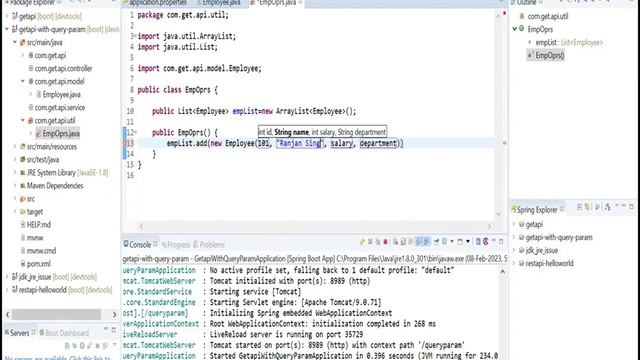Collapse the src/main/java folder
Image resolution: width=640 pixels, height=360 pixels.
pos(15,42)
